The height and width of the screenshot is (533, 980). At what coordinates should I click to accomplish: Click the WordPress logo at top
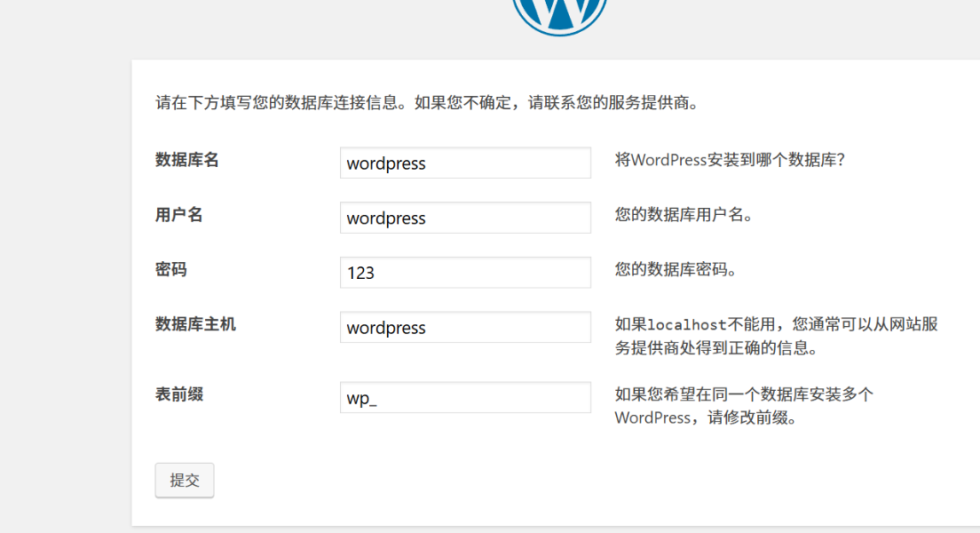559,18
